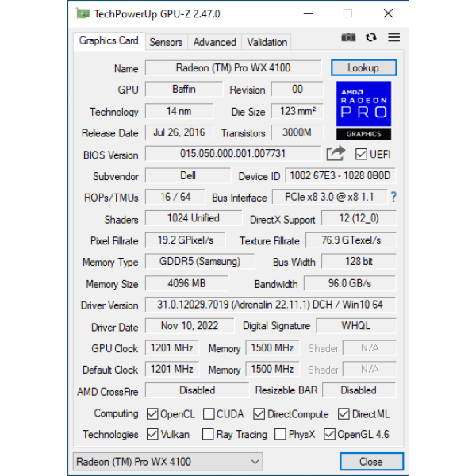The height and width of the screenshot is (476, 476).
Task: Toggle the OpenCL checkbox
Action: click(152, 414)
